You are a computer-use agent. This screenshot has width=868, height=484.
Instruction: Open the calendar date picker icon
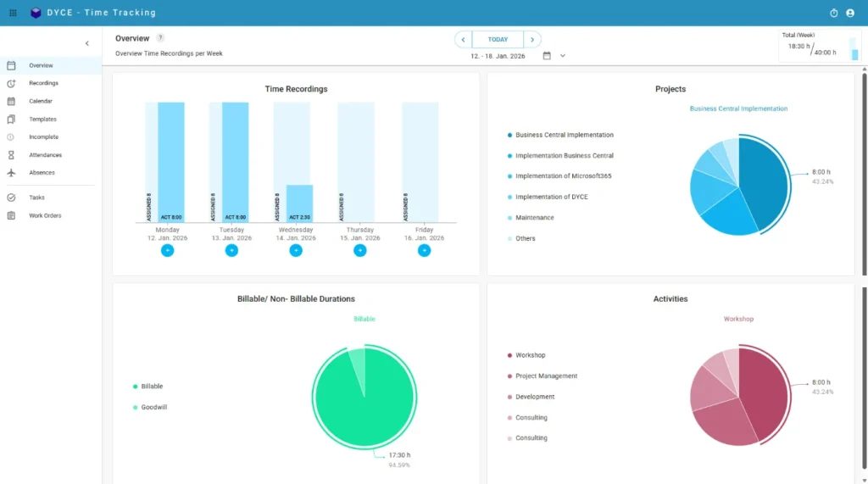click(x=547, y=55)
